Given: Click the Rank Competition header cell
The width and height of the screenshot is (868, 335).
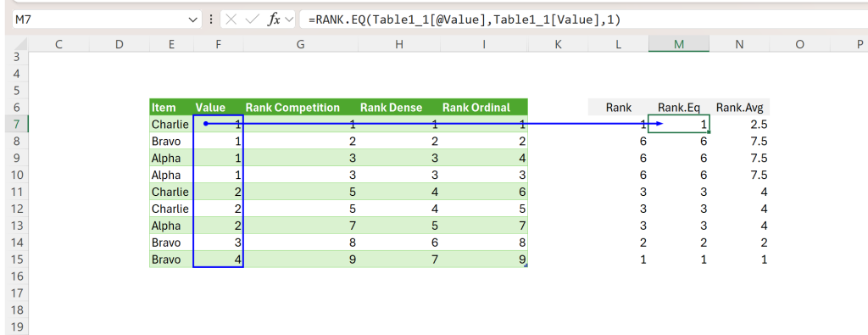Looking at the screenshot, I should click(x=300, y=108).
